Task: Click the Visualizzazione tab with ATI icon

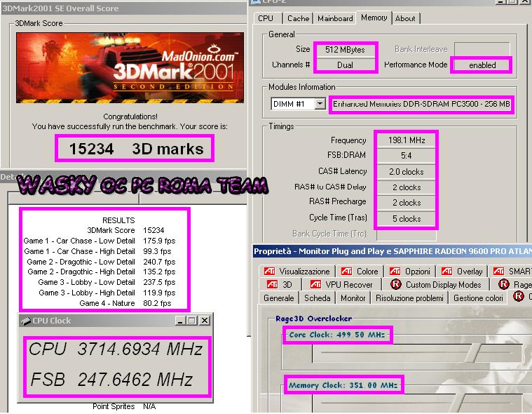Action: (x=297, y=272)
